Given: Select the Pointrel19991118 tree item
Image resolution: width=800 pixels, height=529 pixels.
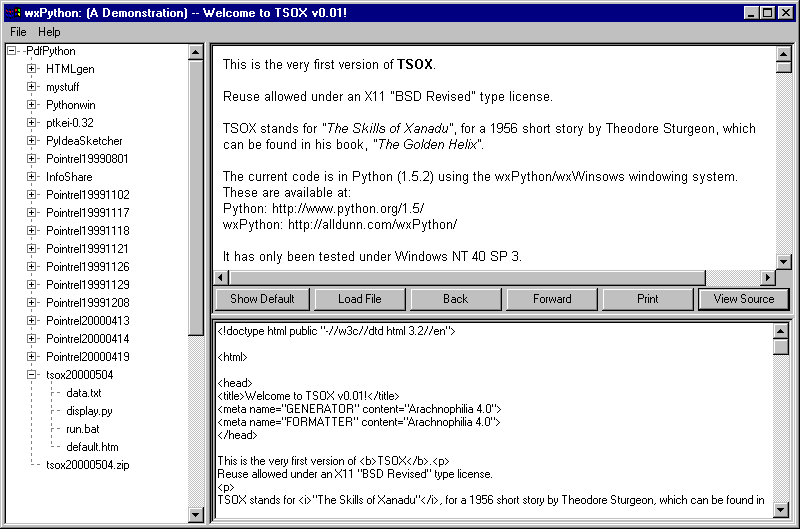Looking at the screenshot, I should (x=88, y=231).
